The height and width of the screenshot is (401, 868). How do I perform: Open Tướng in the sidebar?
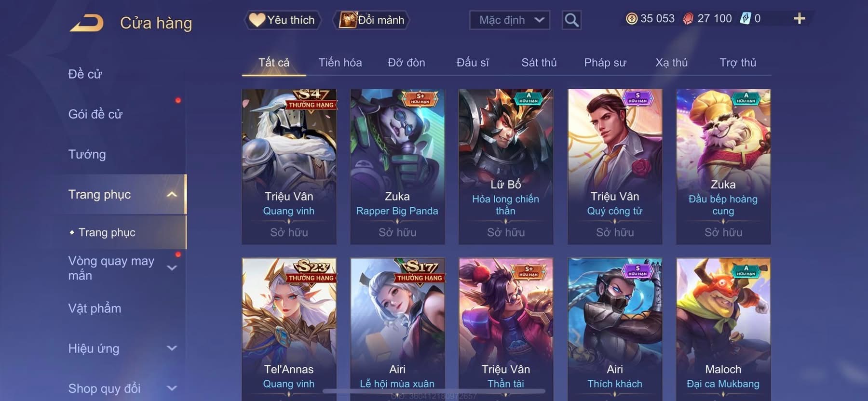(x=87, y=154)
